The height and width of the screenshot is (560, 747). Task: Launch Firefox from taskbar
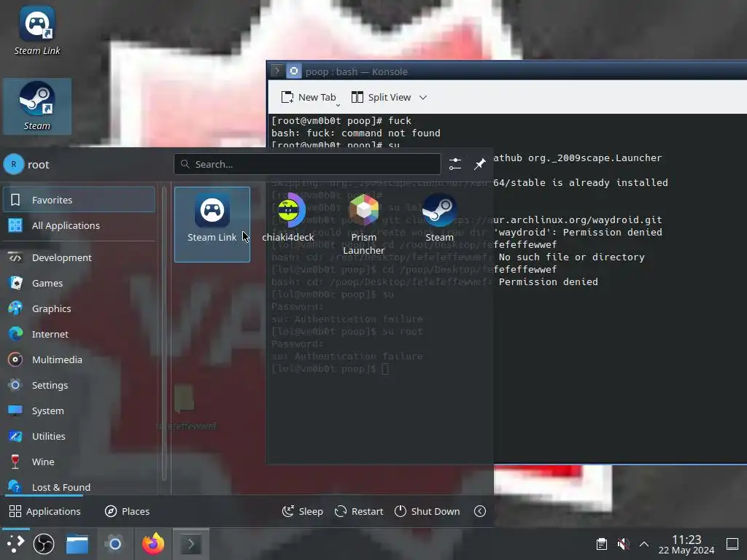click(x=153, y=544)
